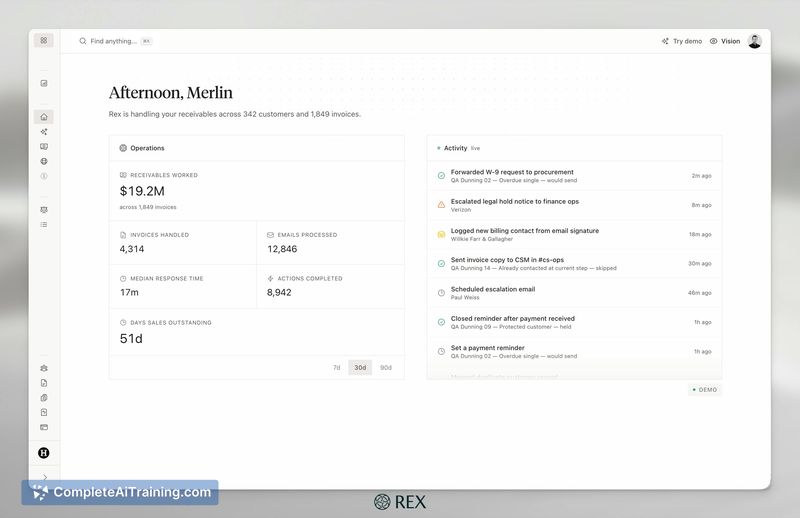The width and height of the screenshot is (800, 518).
Task: Open the home icon in sidebar
Action: click(x=44, y=117)
